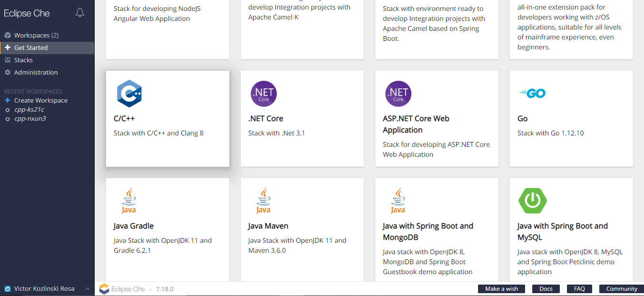Screen dimensions: 644x296
Task: Click the notification bell icon
Action: [x=80, y=13]
